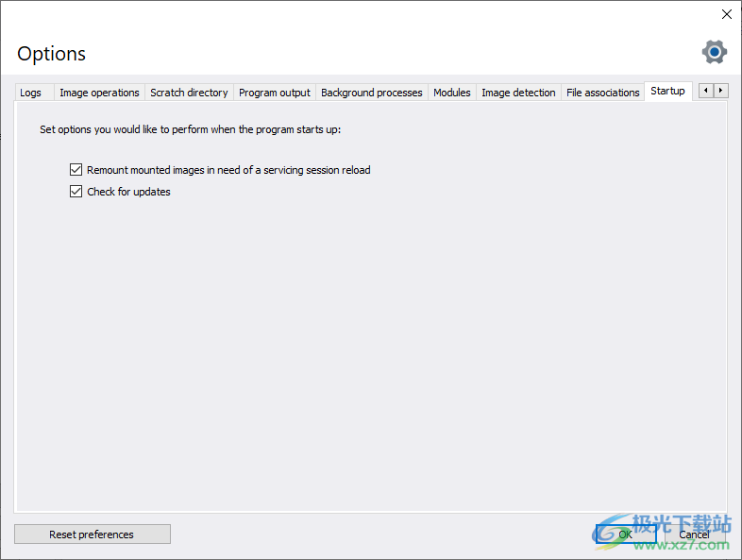
Task: Switch to the Logs tab
Action: pyautogui.click(x=31, y=93)
